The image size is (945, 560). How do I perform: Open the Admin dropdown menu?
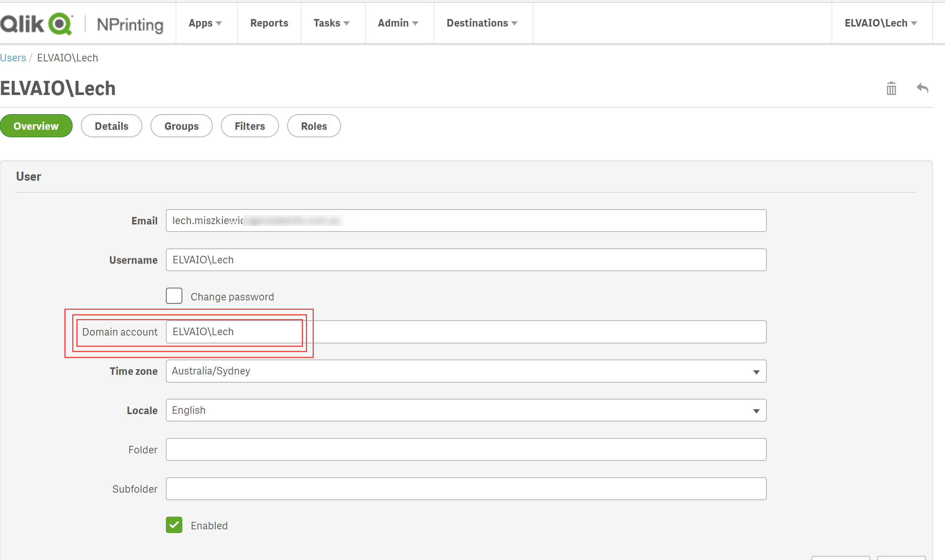pos(398,23)
